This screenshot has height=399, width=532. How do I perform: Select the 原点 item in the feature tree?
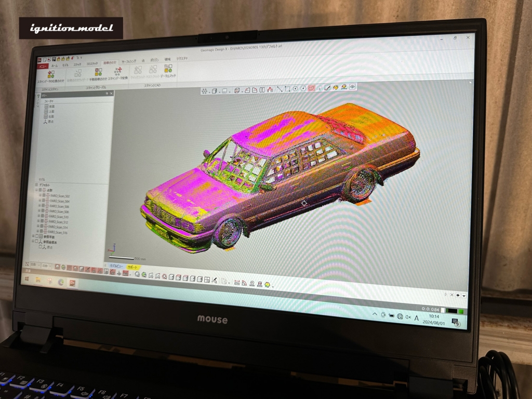48,122
